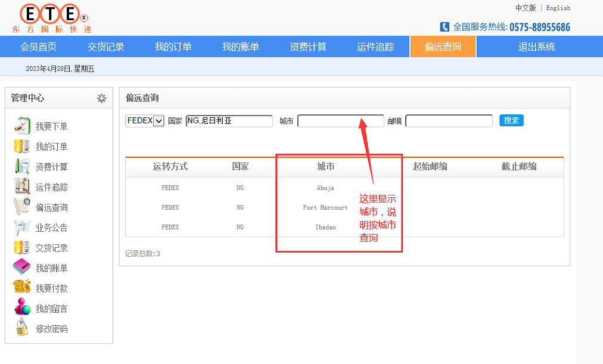Click the 截止邮编 column header
Viewport: 603px width, 364px height.
click(519, 166)
